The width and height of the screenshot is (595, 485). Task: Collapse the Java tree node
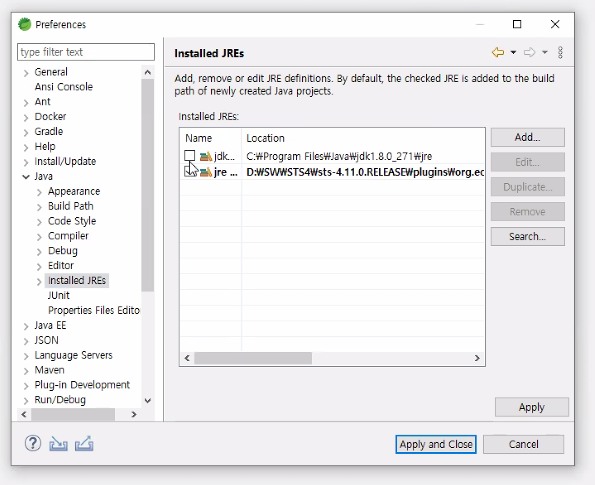[26, 177]
